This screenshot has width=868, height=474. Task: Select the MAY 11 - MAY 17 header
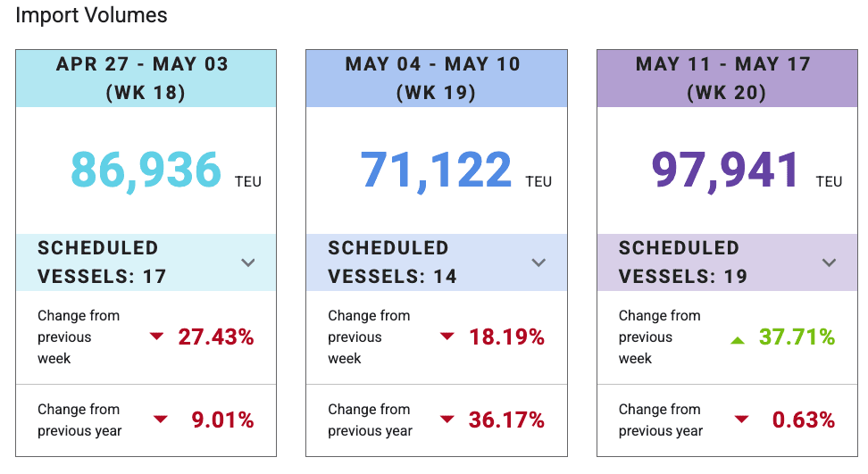[726, 79]
